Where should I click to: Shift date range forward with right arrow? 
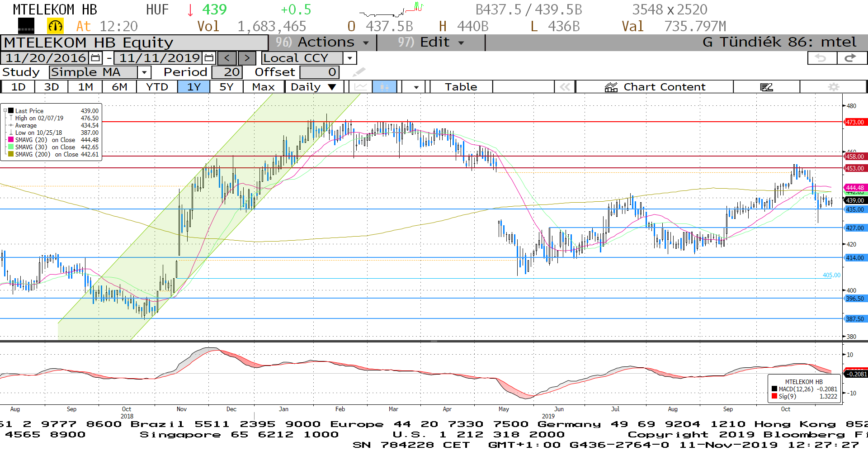247,58
